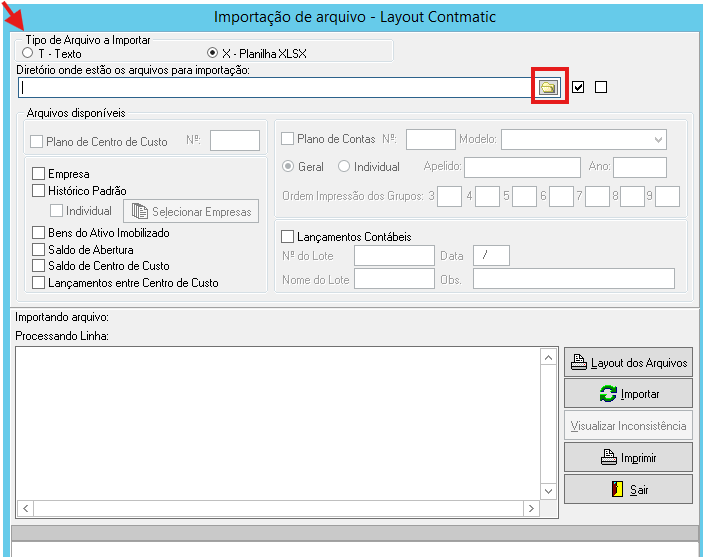Click printer icon on Imprimir button

pos(608,457)
